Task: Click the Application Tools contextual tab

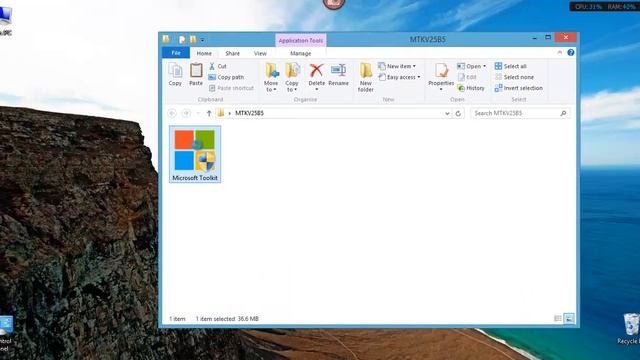Action: [301, 40]
